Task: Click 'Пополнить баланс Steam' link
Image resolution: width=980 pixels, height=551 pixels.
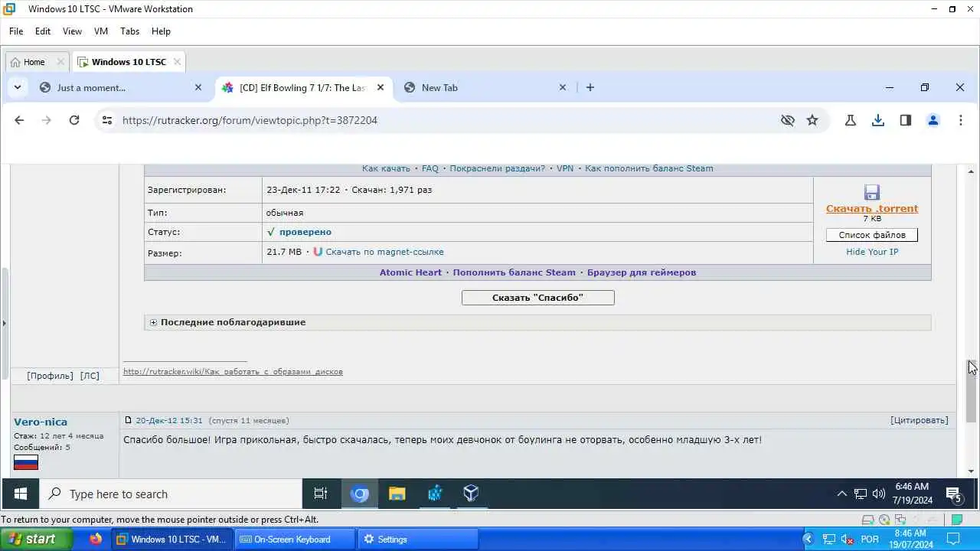Action: (x=514, y=272)
